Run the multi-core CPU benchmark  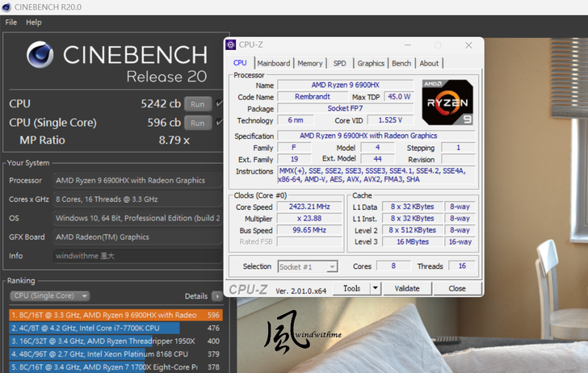tap(197, 103)
